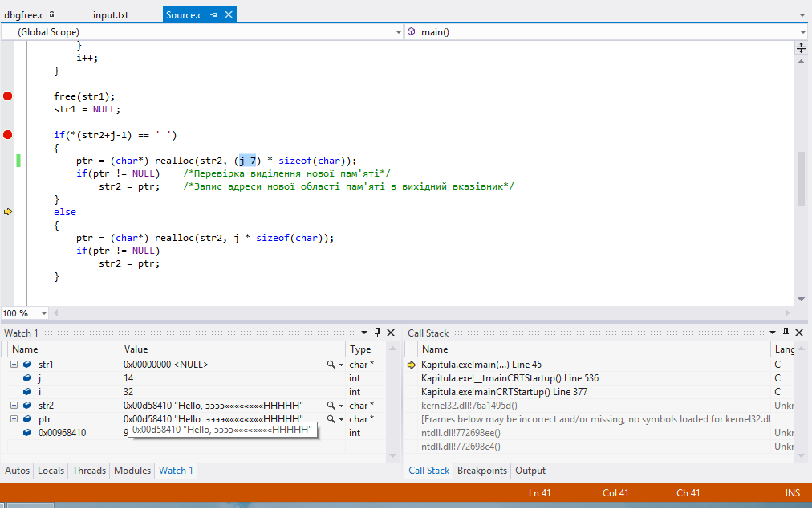The height and width of the screenshot is (510, 812).
Task: Switch to the Locals tab
Action: (x=51, y=471)
